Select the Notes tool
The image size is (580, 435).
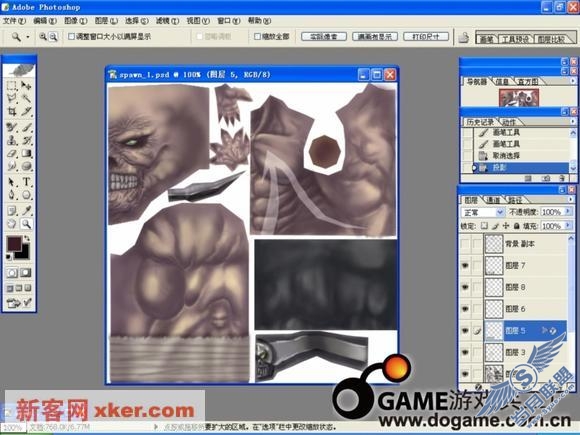[x=12, y=211]
